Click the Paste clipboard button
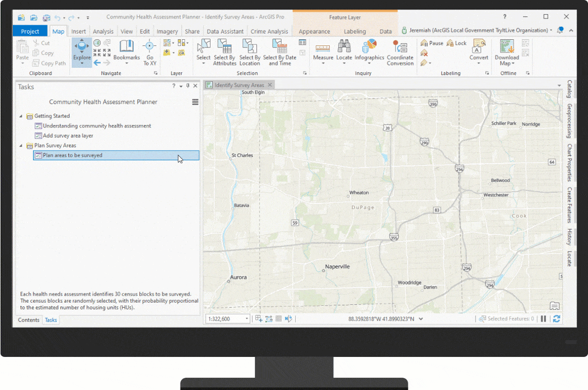This screenshot has width=588, height=390. click(x=22, y=52)
